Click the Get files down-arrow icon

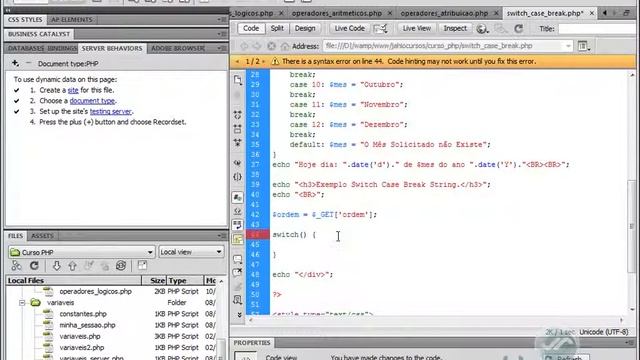point(56,266)
